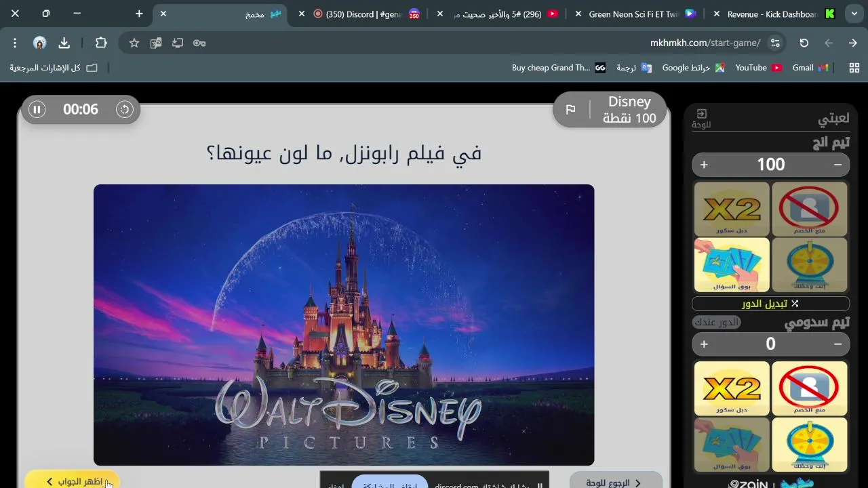Go back to the previous page
Viewport: 868px width, 488px height.
[x=853, y=43]
